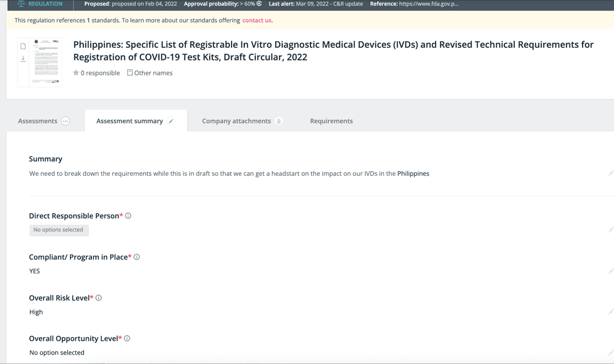
Task: Click the Company attachments clip icon
Action: point(279,121)
